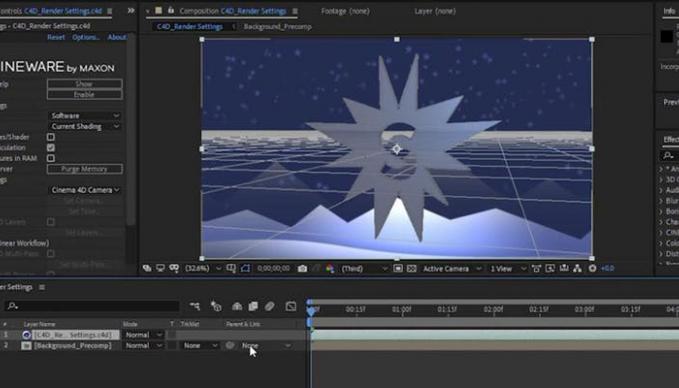Viewport: 679px width, 388px height.
Task: Click the Options... link
Action: [x=86, y=37]
